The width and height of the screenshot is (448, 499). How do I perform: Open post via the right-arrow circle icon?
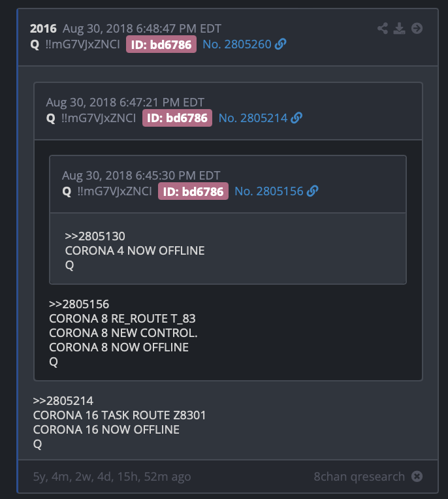point(417,28)
